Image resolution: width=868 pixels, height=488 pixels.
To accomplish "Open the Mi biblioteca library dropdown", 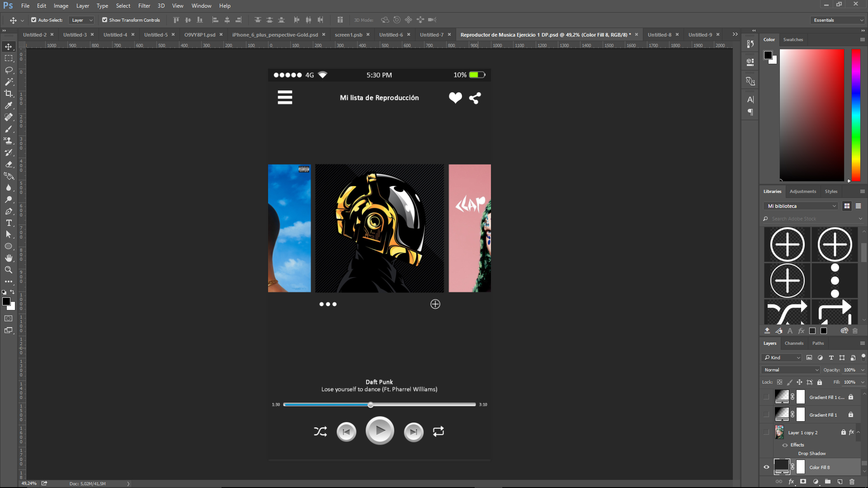I will (x=801, y=206).
